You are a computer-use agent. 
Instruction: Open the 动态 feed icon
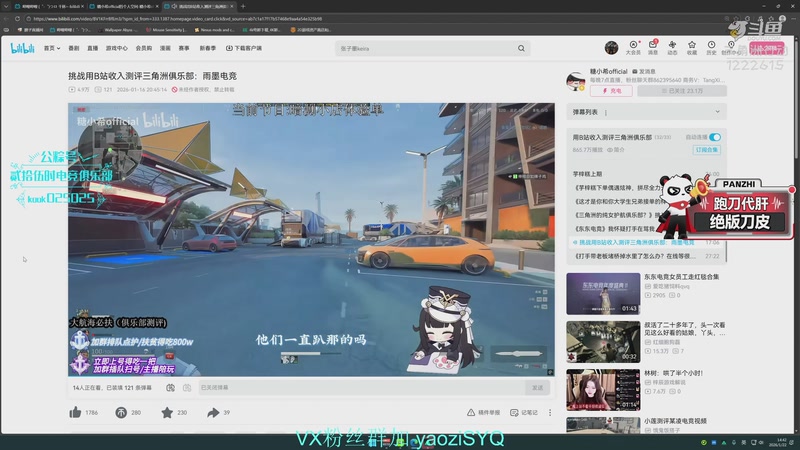point(672,47)
